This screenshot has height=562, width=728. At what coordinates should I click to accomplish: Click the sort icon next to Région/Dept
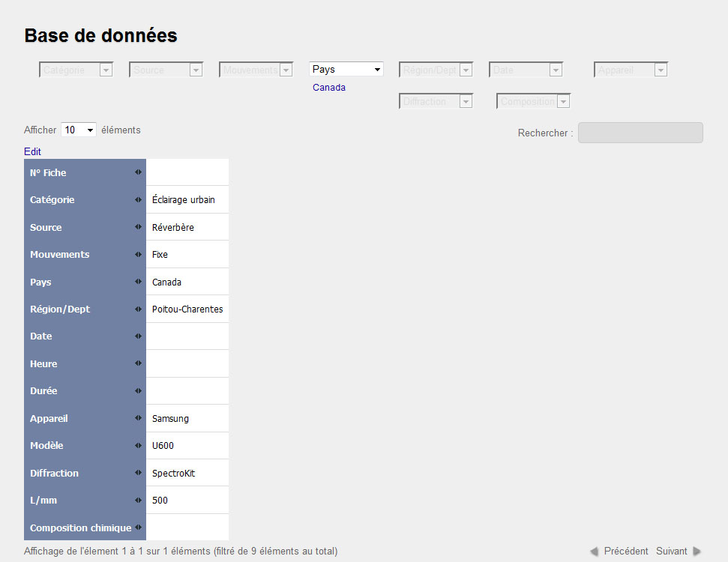[138, 309]
